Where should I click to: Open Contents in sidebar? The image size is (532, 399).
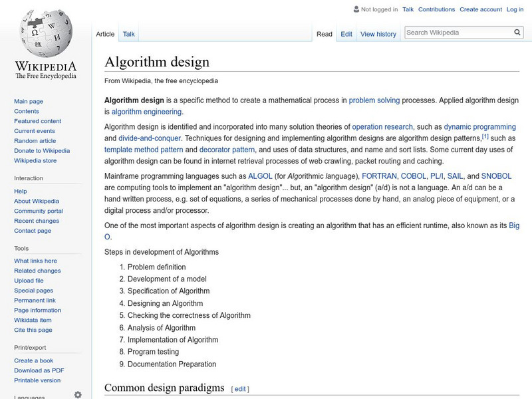27,111
